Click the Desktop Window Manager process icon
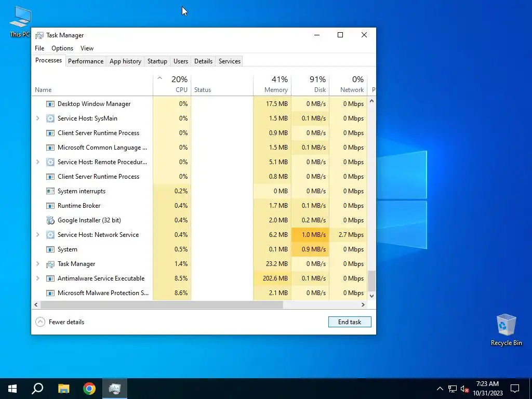 point(50,104)
